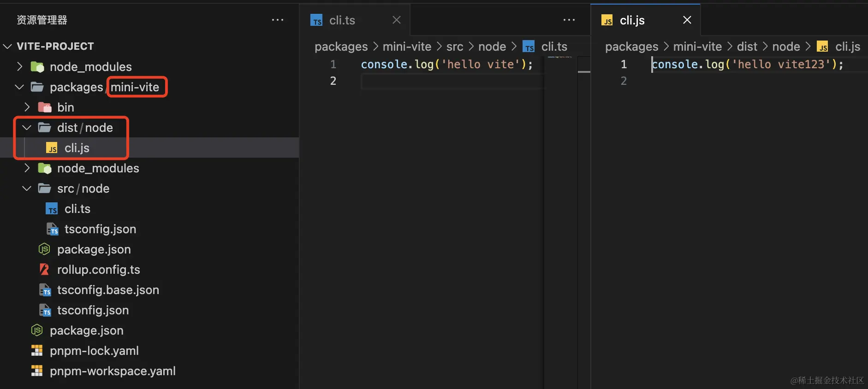Place cursor on line 2 of cli.ts

(452, 81)
